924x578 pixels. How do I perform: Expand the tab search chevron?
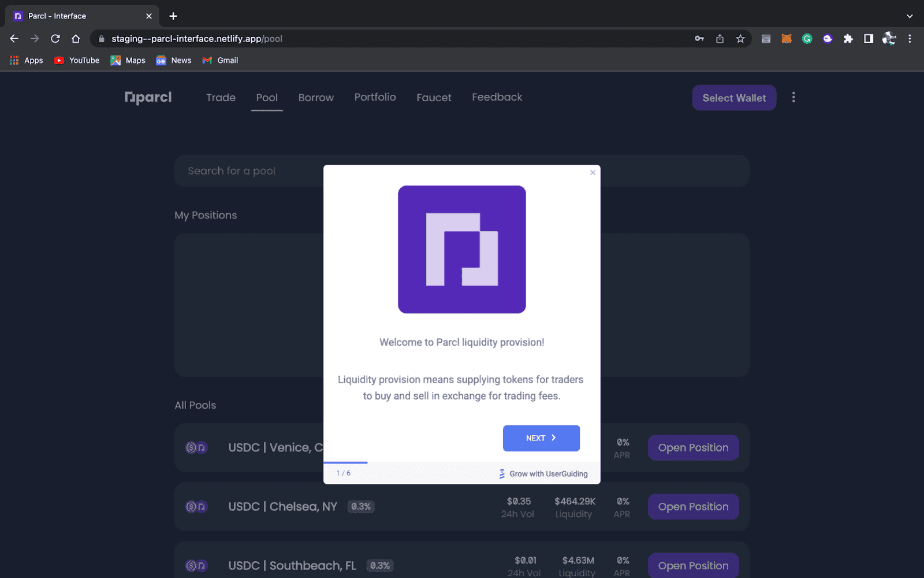(x=910, y=16)
